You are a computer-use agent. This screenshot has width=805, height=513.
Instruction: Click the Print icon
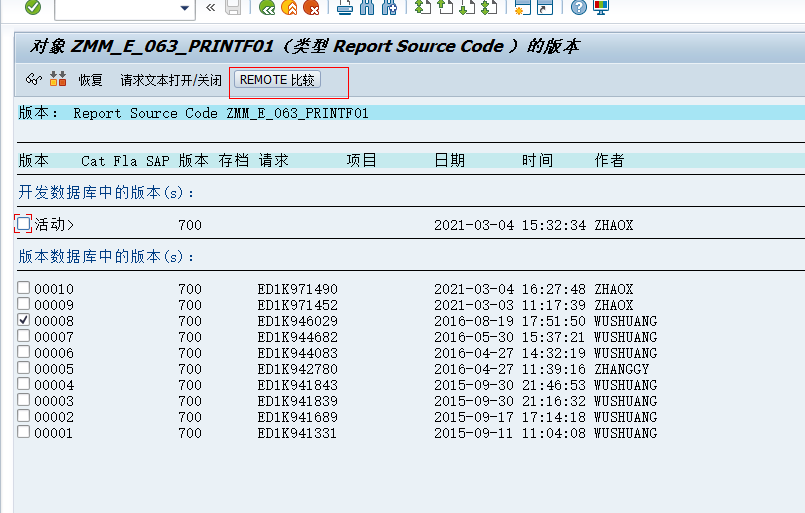pos(344,7)
